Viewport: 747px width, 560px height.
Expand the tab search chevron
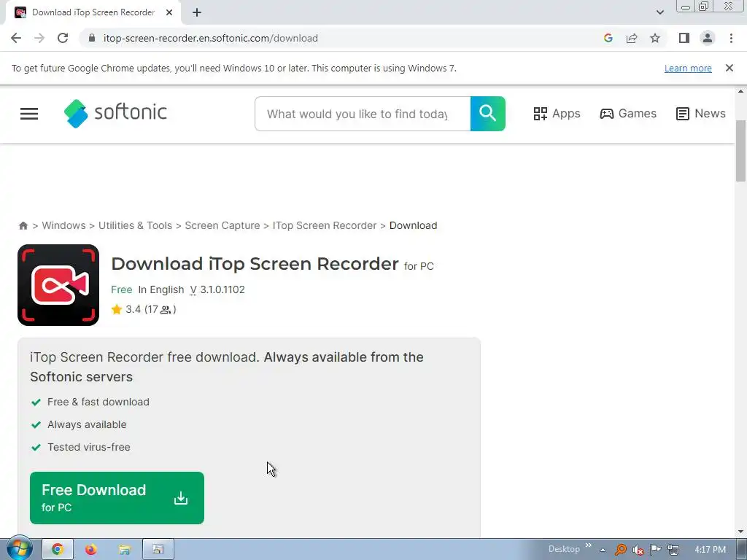[659, 12]
